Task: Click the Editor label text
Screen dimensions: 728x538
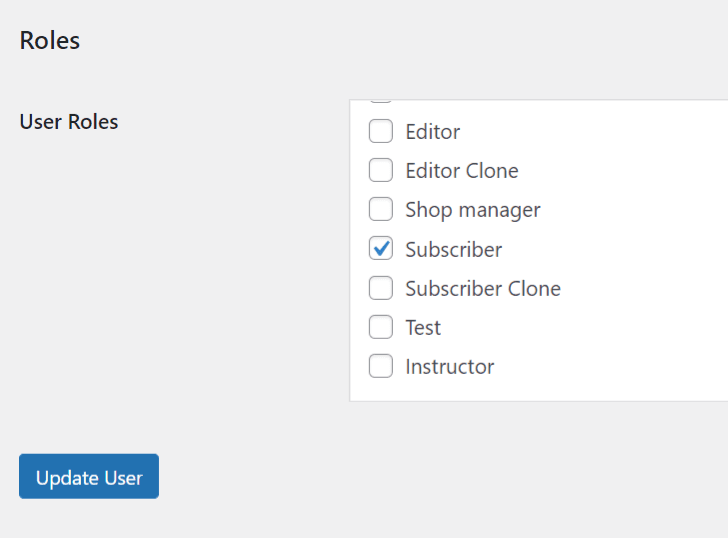Action: tap(433, 132)
